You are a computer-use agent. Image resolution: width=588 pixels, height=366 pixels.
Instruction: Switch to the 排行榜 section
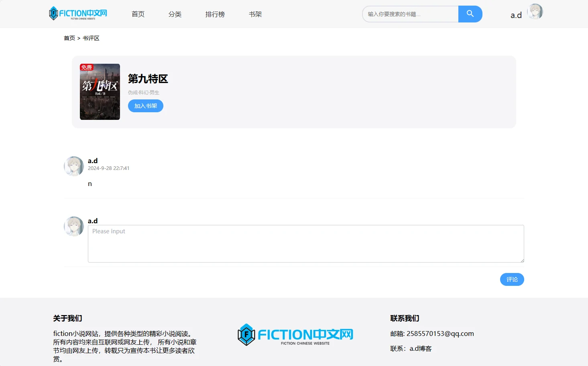click(215, 14)
